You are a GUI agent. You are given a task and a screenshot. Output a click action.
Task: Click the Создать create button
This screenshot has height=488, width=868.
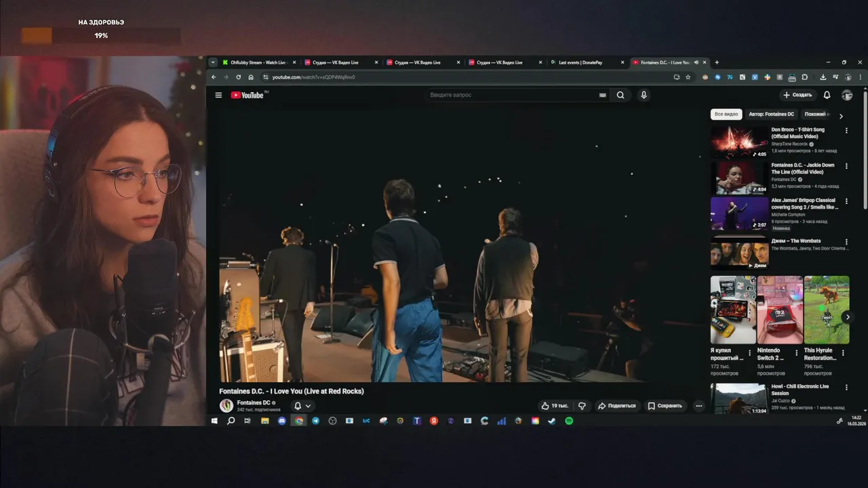797,95
